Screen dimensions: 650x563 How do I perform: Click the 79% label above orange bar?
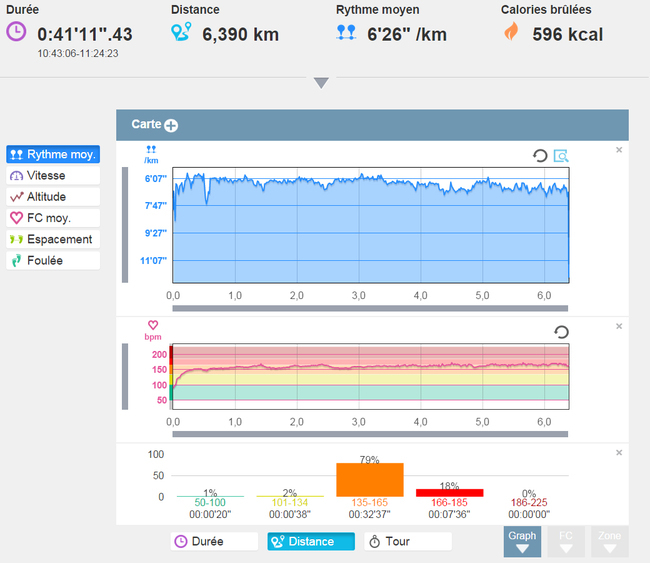pos(369,459)
